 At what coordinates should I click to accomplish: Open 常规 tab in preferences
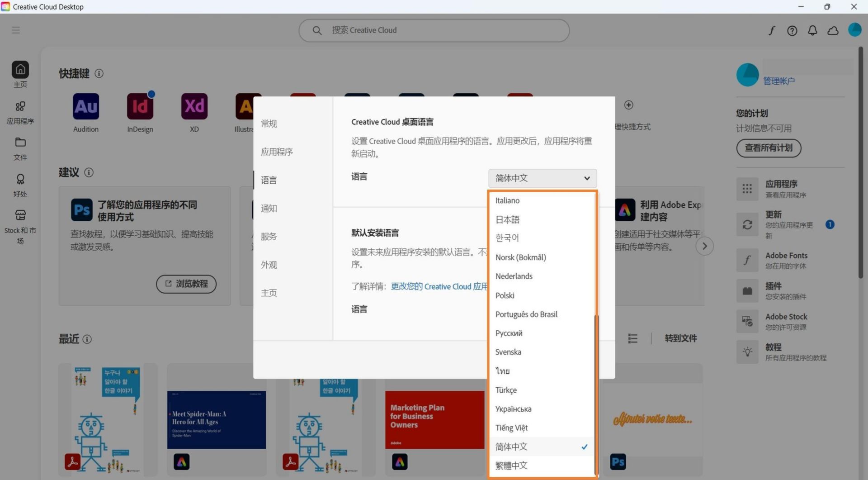coord(269,124)
